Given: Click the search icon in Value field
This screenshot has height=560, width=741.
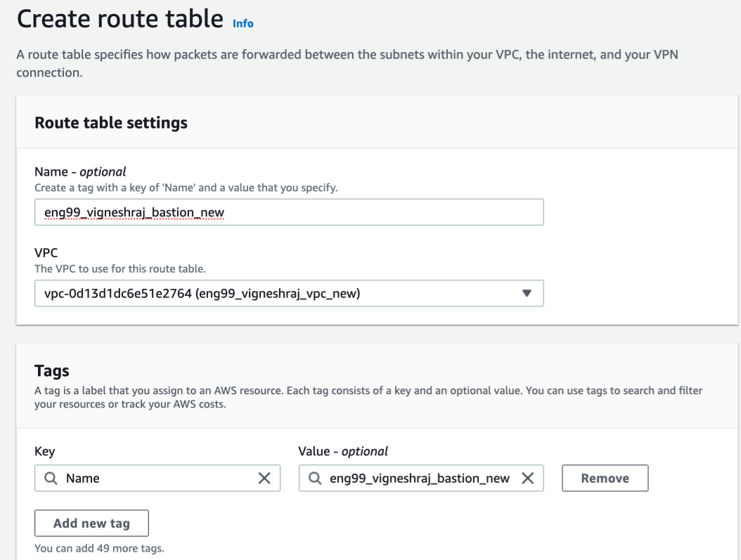Looking at the screenshot, I should [x=314, y=478].
